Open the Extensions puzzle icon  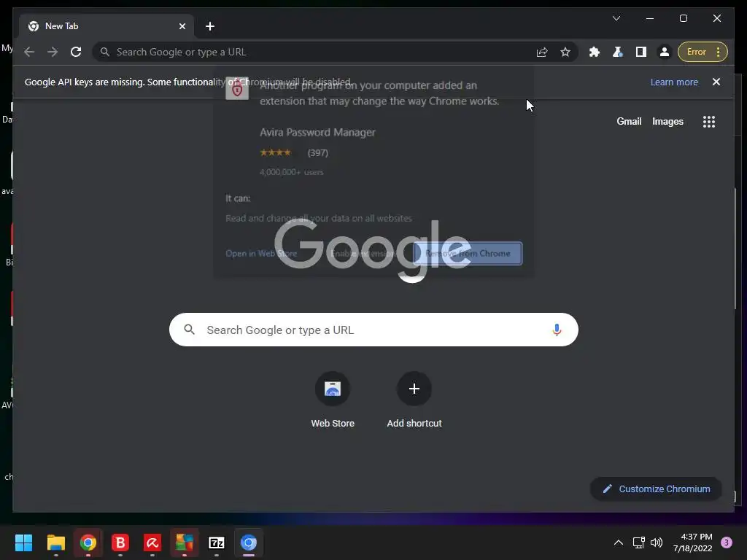(594, 52)
